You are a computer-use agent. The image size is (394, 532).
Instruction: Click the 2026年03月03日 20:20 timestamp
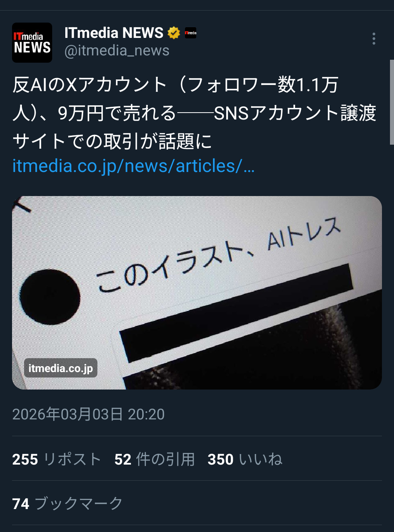[x=88, y=414]
